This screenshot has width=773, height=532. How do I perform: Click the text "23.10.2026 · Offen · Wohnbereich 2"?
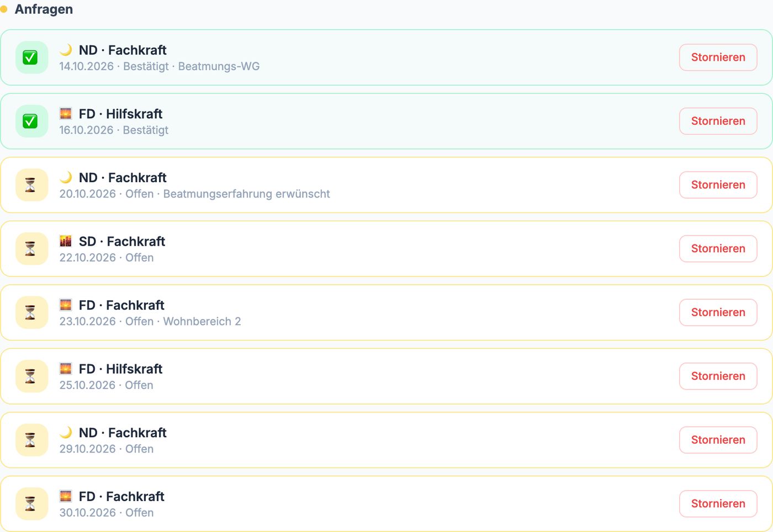coord(150,321)
